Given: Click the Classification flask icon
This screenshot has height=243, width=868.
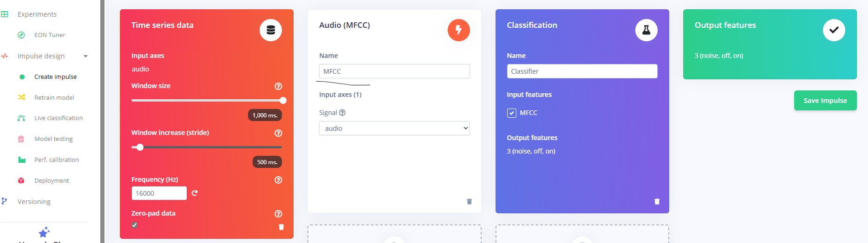Looking at the screenshot, I should point(646,30).
